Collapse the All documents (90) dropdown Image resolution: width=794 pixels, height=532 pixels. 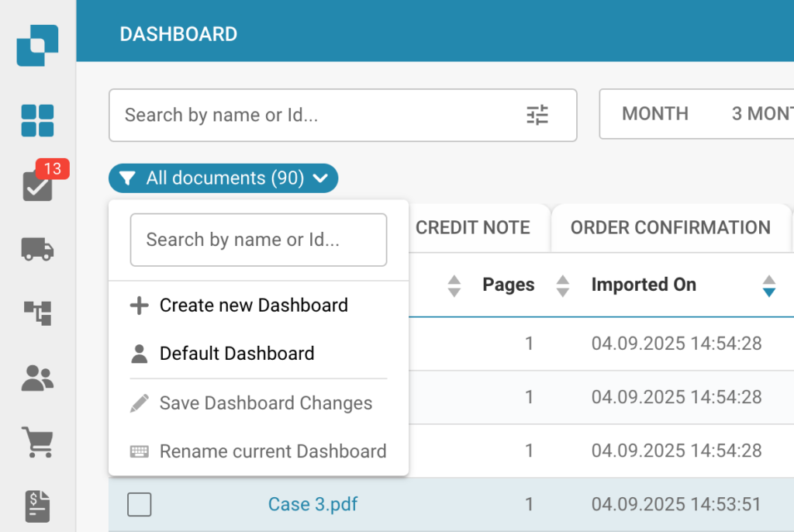(x=223, y=178)
